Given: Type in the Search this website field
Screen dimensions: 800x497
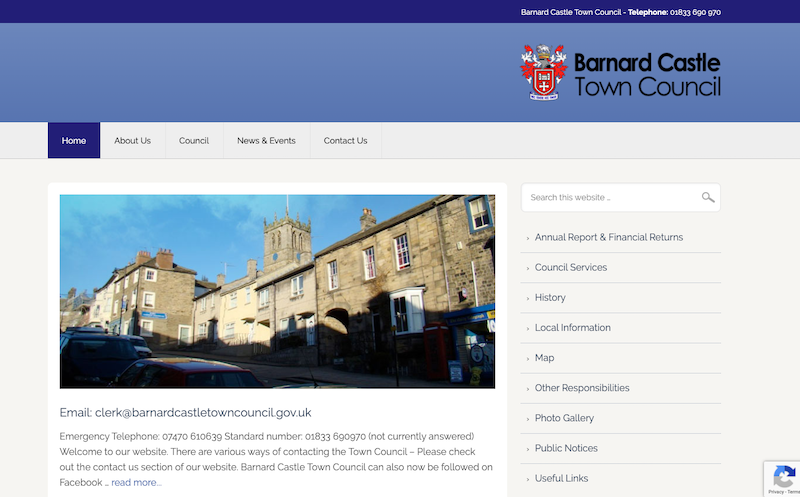Looking at the screenshot, I should [610, 198].
